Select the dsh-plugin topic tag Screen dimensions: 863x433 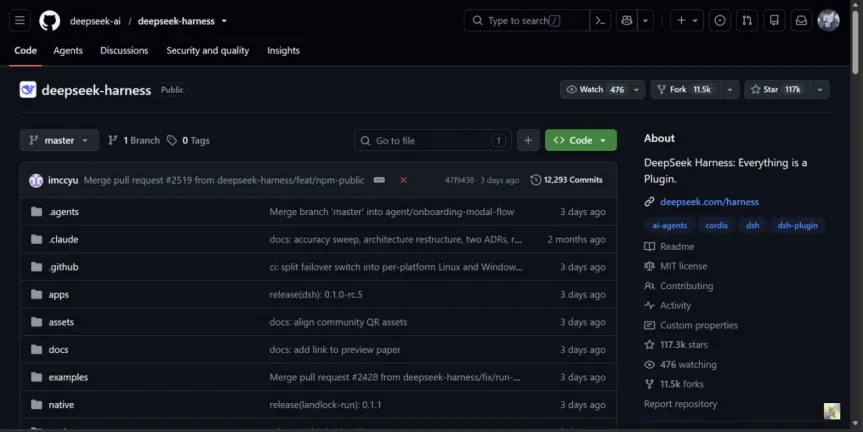[798, 226]
